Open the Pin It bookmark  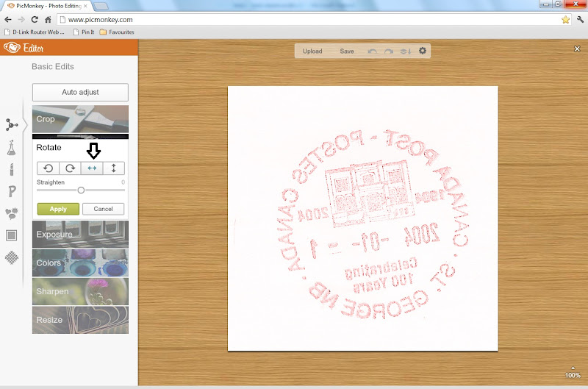84,32
